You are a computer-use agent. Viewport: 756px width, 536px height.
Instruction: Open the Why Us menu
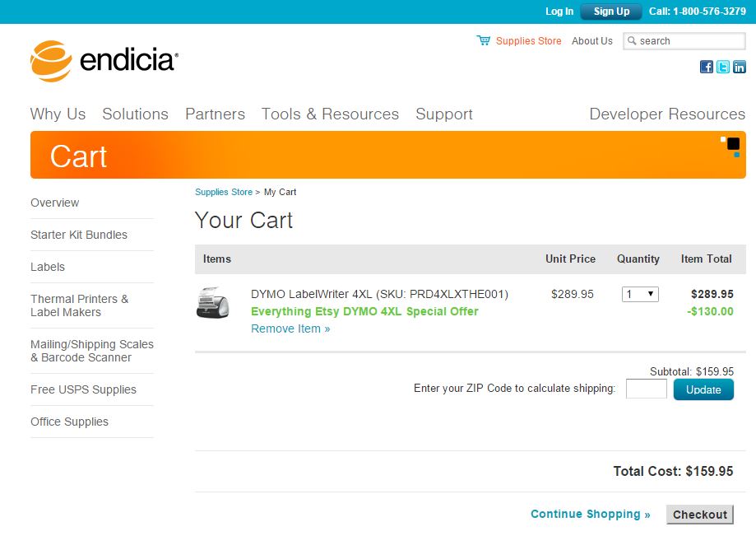coord(58,114)
